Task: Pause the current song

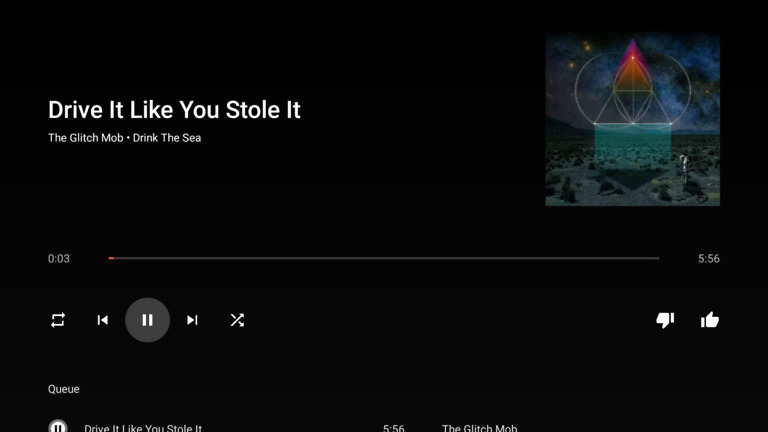Action: tap(147, 320)
